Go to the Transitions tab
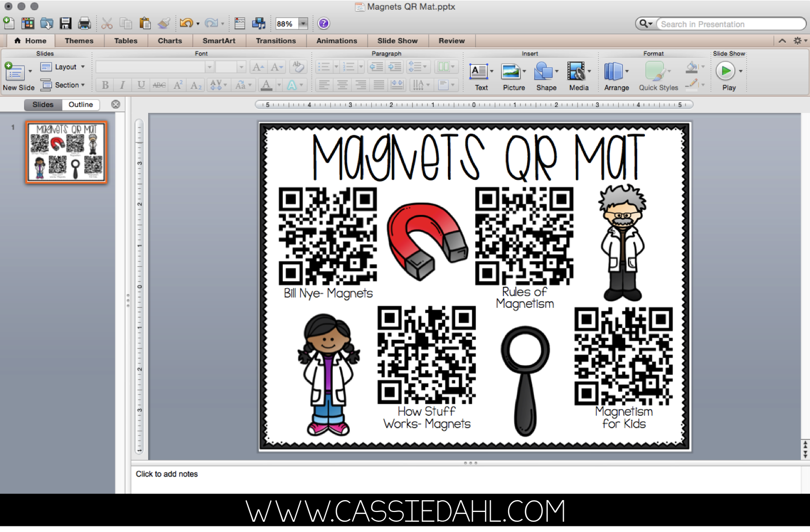 pos(276,41)
